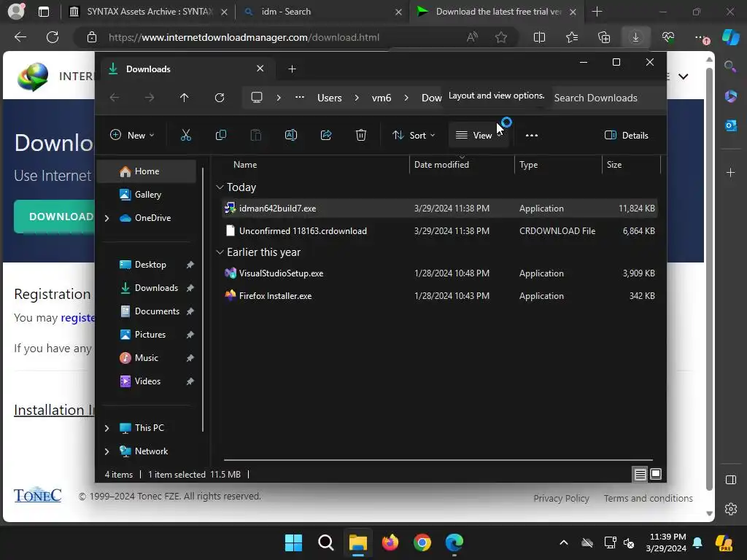Sort by Size column header
The image size is (747, 560).
[x=631, y=165]
